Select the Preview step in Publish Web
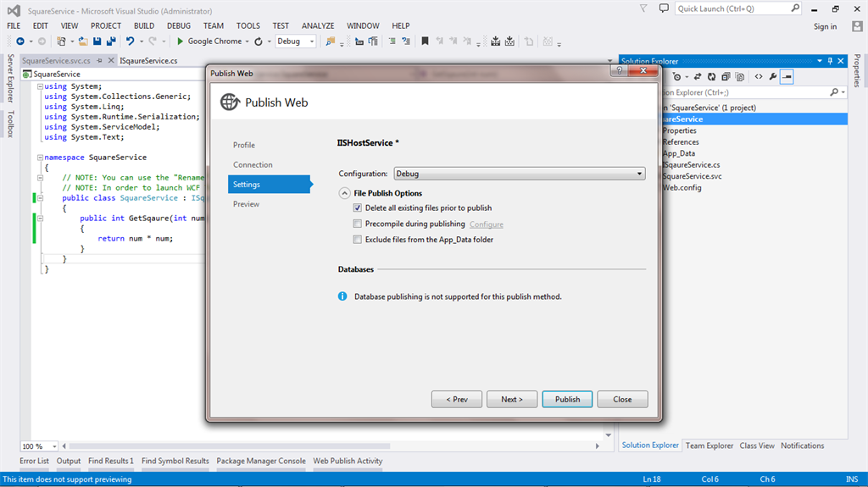Screen dimensions: 868x487 click(x=247, y=204)
